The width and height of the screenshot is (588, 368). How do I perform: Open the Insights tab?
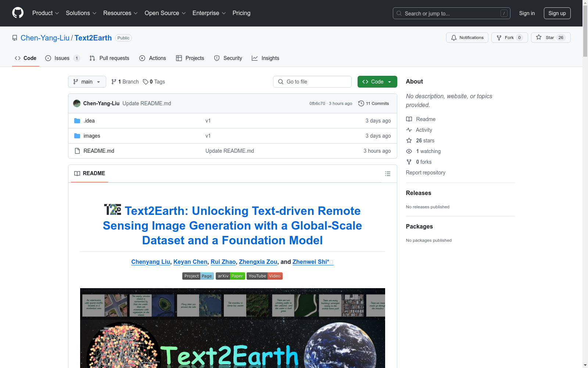pos(265,58)
